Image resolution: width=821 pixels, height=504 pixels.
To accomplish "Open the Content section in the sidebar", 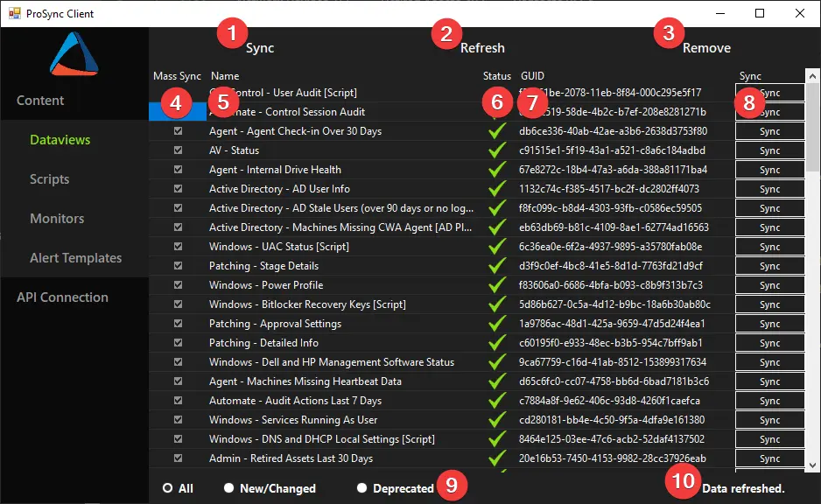I will pyautogui.click(x=40, y=101).
